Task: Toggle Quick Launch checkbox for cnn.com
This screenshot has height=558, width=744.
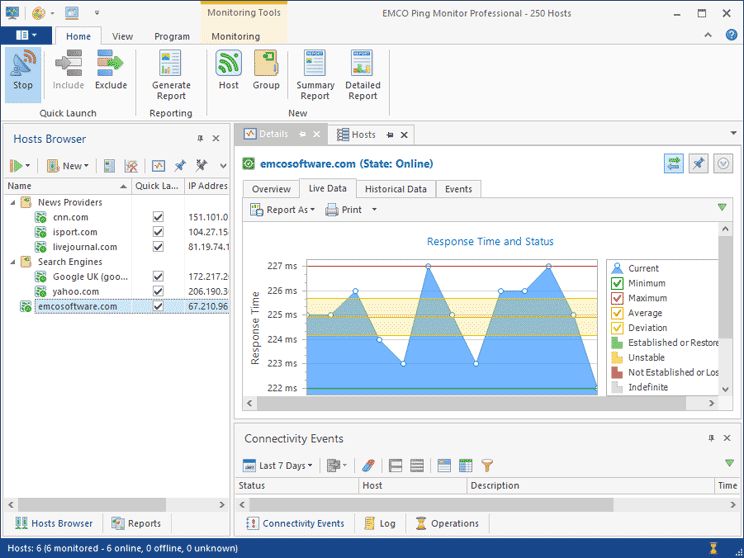Action: coord(158,217)
